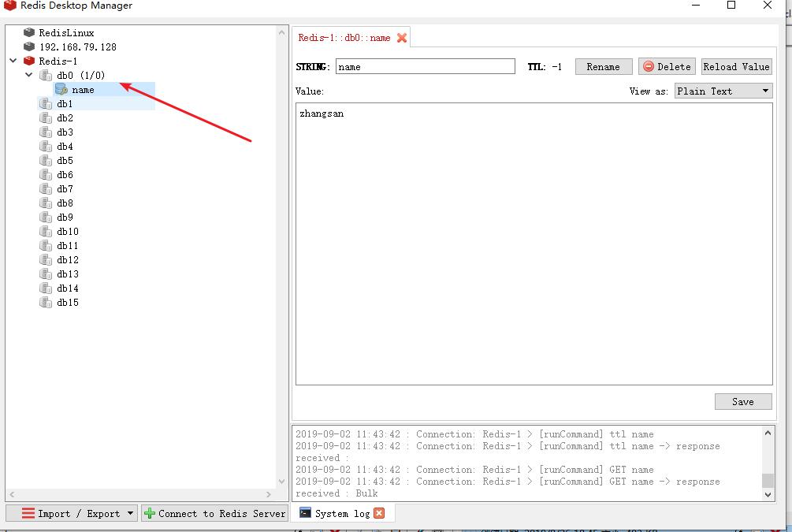
Task: Open the View as Plain Text dropdown
Action: [723, 91]
